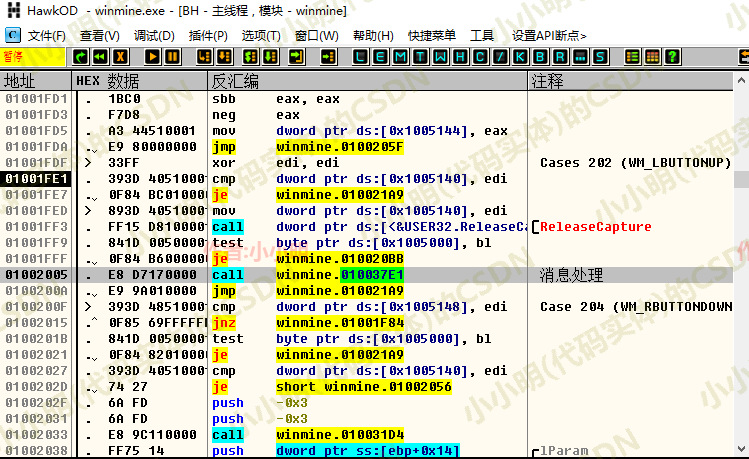This screenshot has width=749, height=459.
Task: Click jnz winmine.01001F84 instruction
Action: pyautogui.click(x=308, y=323)
